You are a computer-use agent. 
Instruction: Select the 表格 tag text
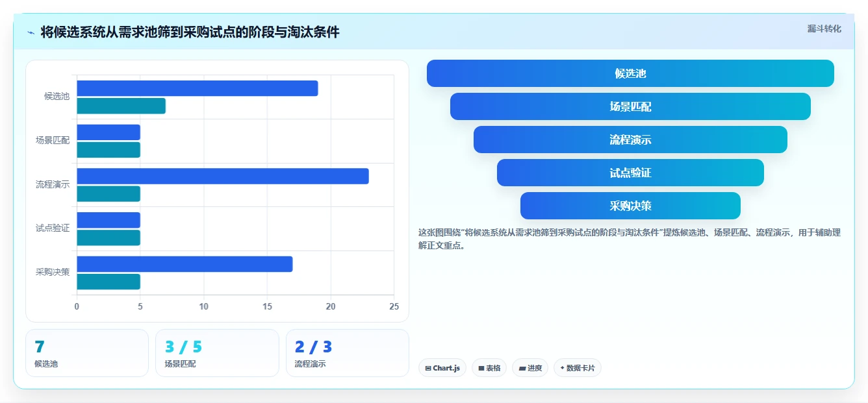point(493,368)
